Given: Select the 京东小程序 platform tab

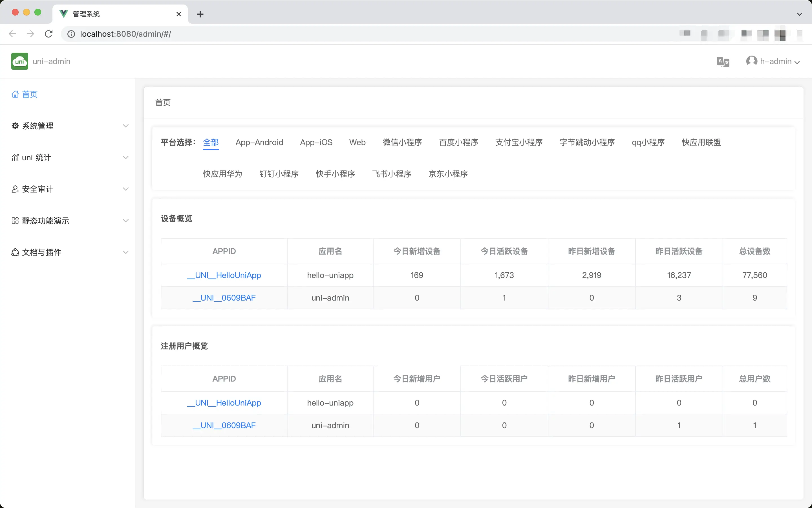Looking at the screenshot, I should tap(448, 174).
